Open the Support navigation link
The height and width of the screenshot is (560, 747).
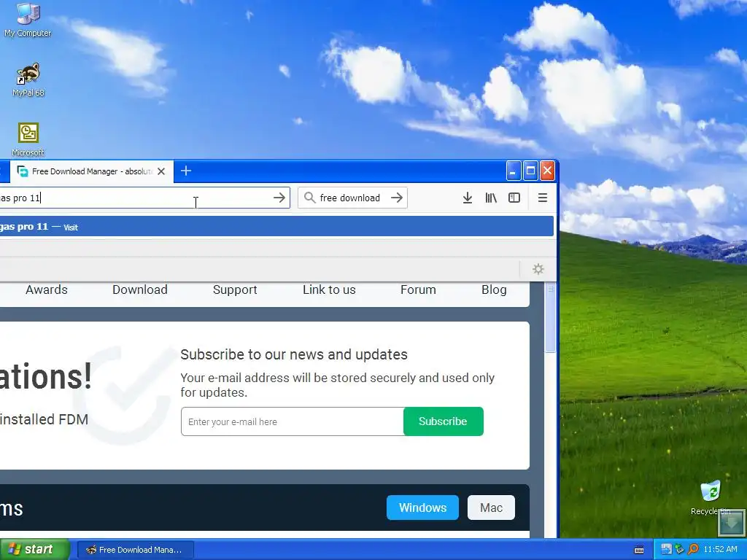pos(235,289)
